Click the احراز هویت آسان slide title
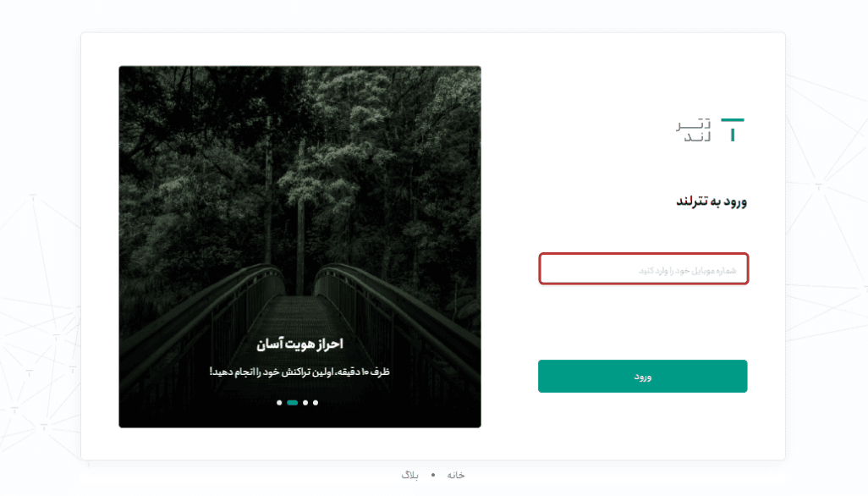868x496 pixels. coord(300,344)
